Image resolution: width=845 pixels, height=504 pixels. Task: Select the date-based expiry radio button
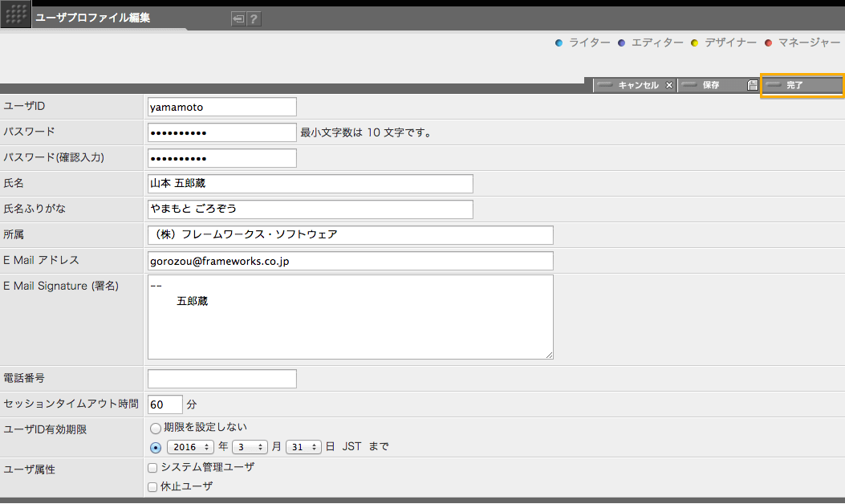click(156, 447)
